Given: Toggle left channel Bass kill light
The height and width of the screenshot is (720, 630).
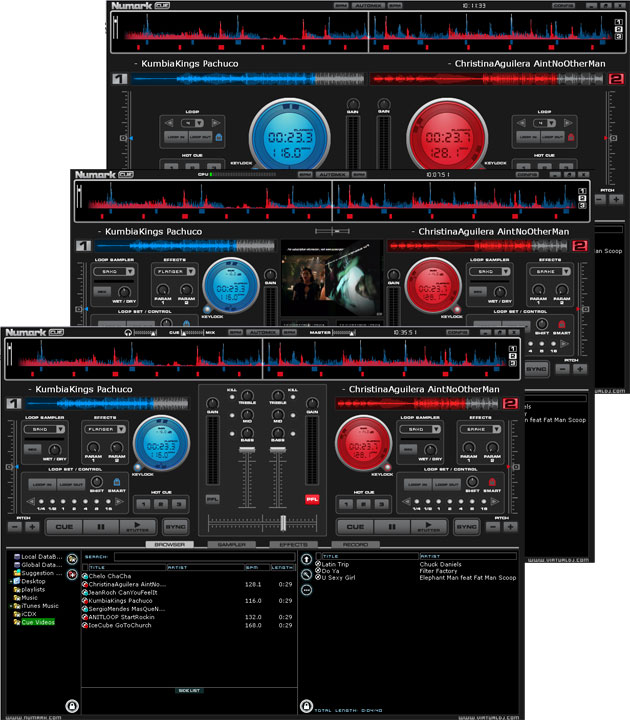Looking at the screenshot, I should click(232, 433).
